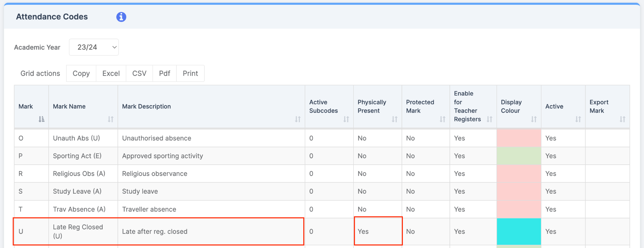Click the blue info icon beside Attendance Codes
The image size is (644, 248).
click(121, 17)
